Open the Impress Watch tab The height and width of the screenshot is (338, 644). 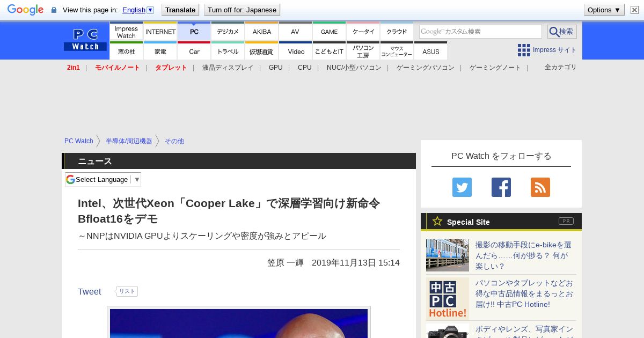[126, 32]
